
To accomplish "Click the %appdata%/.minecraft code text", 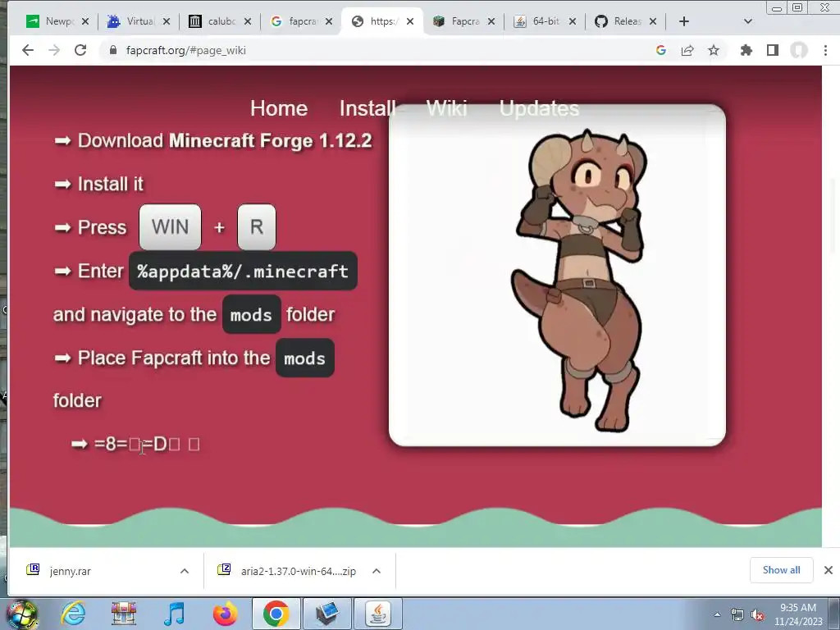I will coord(243,271).
